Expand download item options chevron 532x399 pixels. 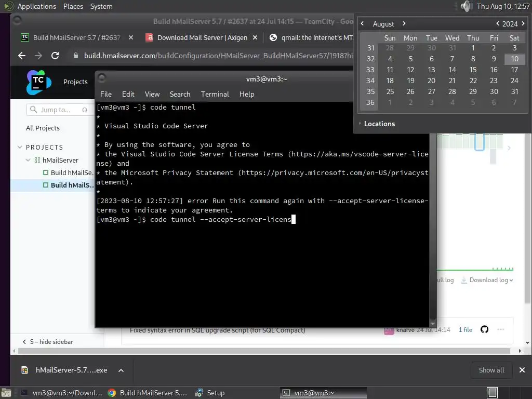pyautogui.click(x=121, y=370)
